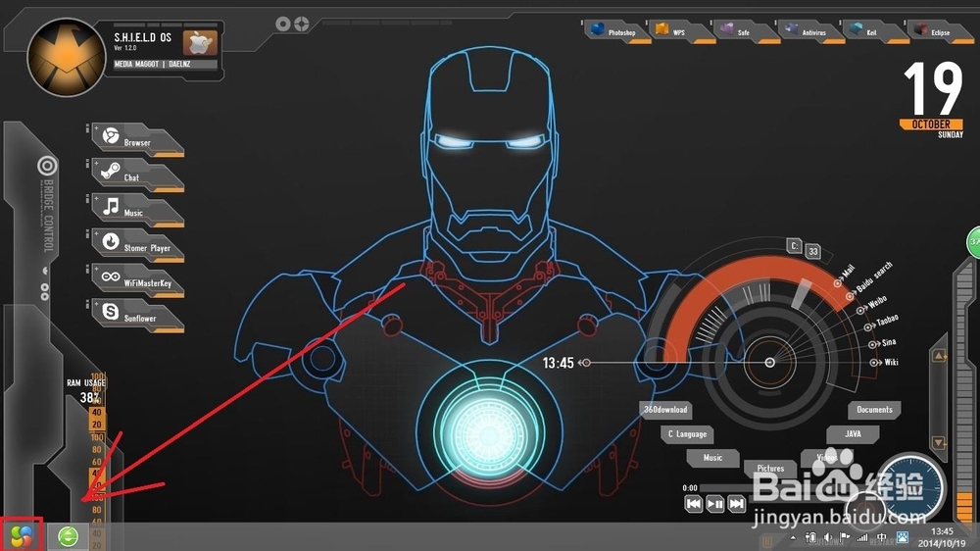980x551 pixels.
Task: Toggle play/pause in media player
Action: click(x=715, y=504)
